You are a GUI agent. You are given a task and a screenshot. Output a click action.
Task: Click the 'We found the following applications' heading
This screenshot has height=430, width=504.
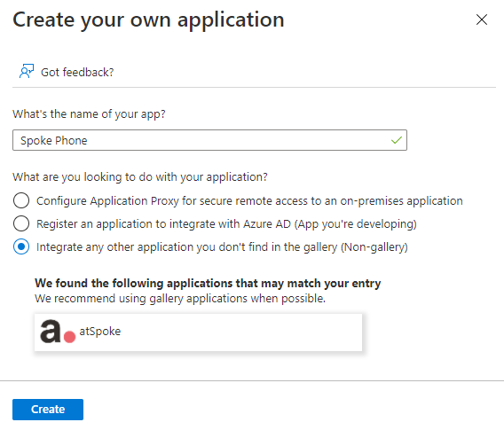pyautogui.click(x=208, y=283)
